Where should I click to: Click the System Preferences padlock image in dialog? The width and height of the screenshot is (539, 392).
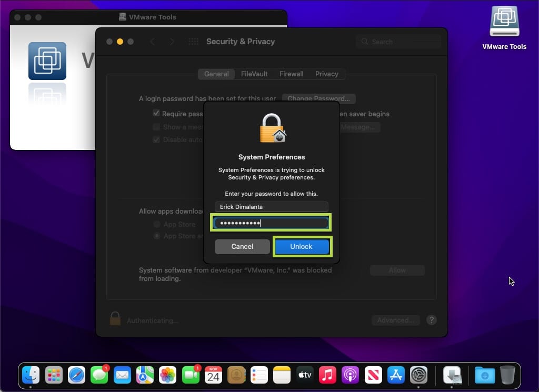pyautogui.click(x=272, y=128)
